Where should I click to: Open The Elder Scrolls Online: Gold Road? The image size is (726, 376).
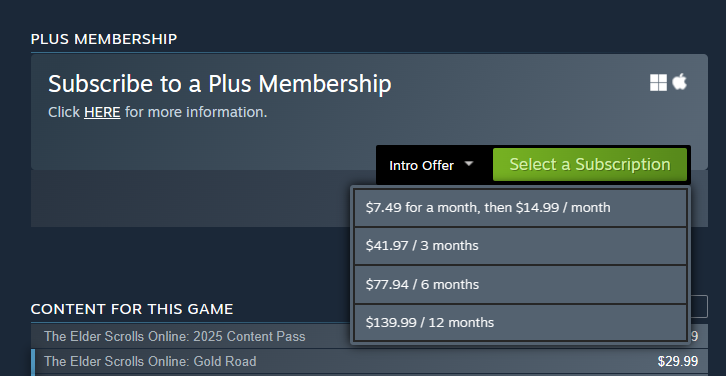coord(150,361)
